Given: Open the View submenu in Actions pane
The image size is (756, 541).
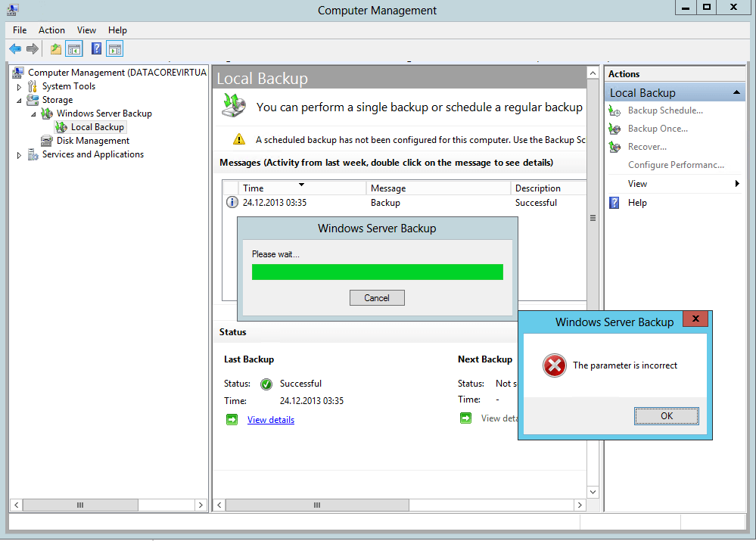Looking at the screenshot, I should click(x=637, y=183).
